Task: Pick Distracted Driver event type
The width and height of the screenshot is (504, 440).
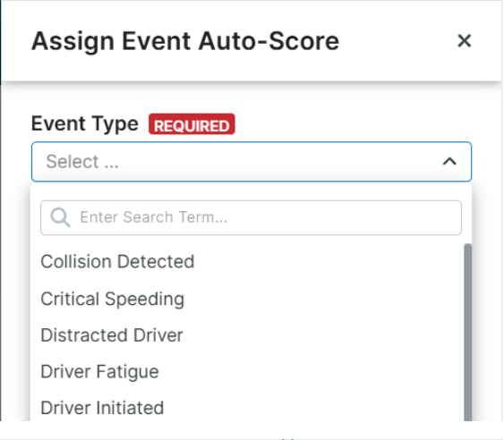Action: pyautogui.click(x=112, y=335)
